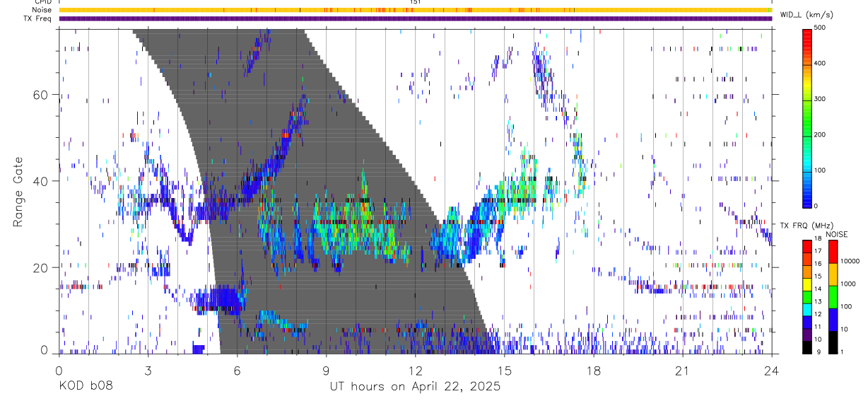868x401 pixels.
Task: Click the '300' value on width scale
Action: pos(821,99)
